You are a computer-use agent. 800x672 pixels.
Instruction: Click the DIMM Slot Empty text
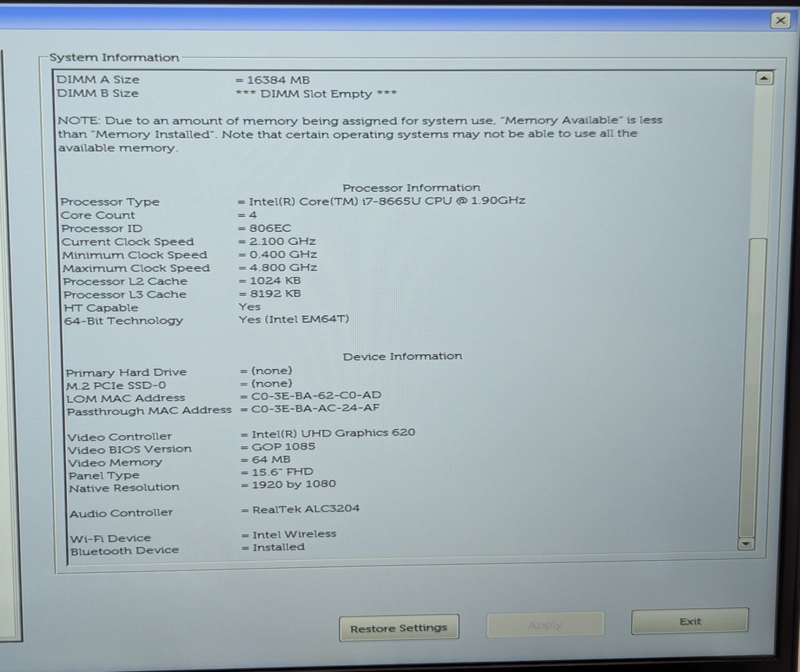click(316, 93)
